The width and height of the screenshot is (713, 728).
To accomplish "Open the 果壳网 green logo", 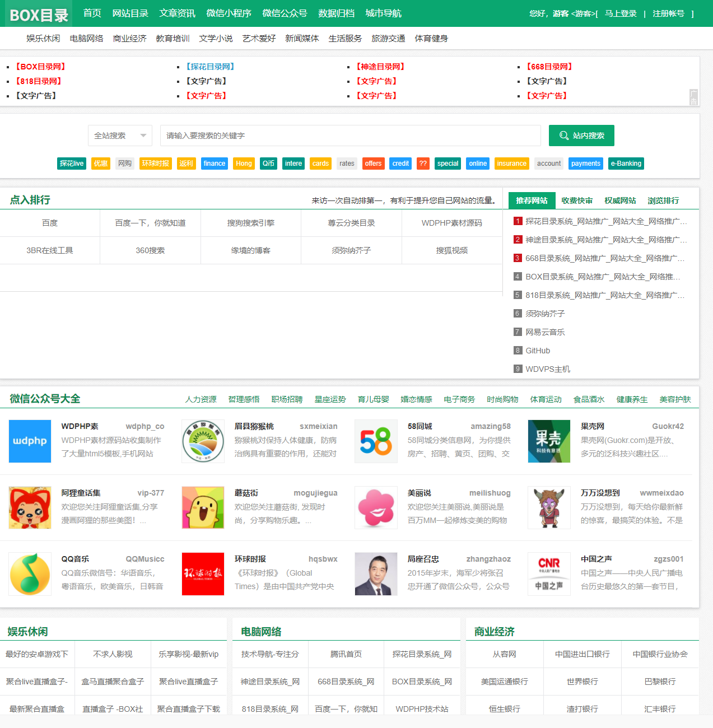I will coord(549,441).
